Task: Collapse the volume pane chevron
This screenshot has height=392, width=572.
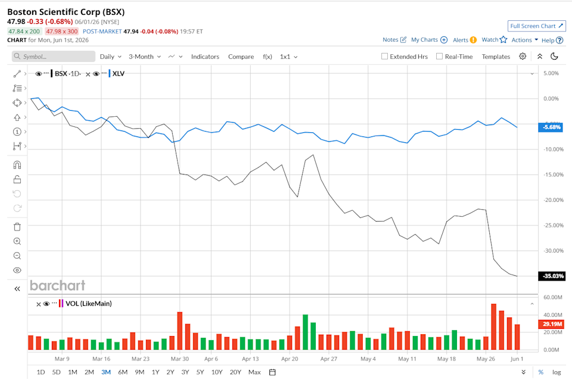Action: (x=532, y=303)
